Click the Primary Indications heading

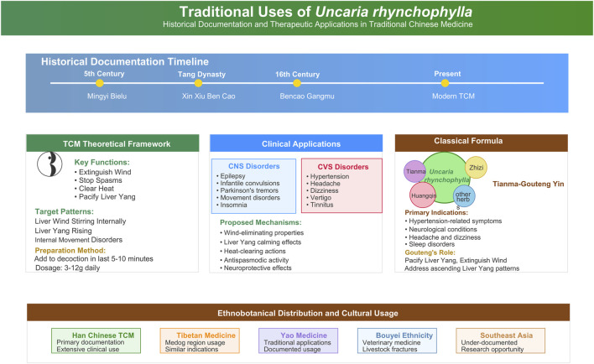pyautogui.click(x=436, y=212)
